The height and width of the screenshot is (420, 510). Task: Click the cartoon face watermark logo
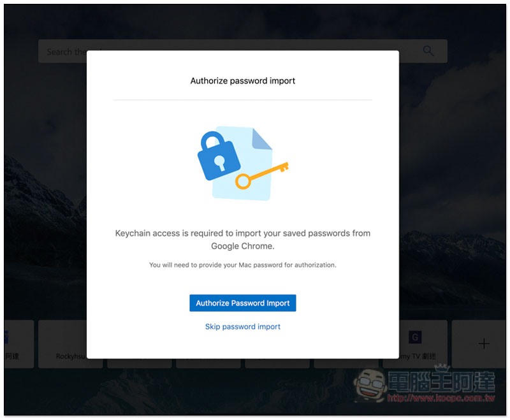[370, 385]
